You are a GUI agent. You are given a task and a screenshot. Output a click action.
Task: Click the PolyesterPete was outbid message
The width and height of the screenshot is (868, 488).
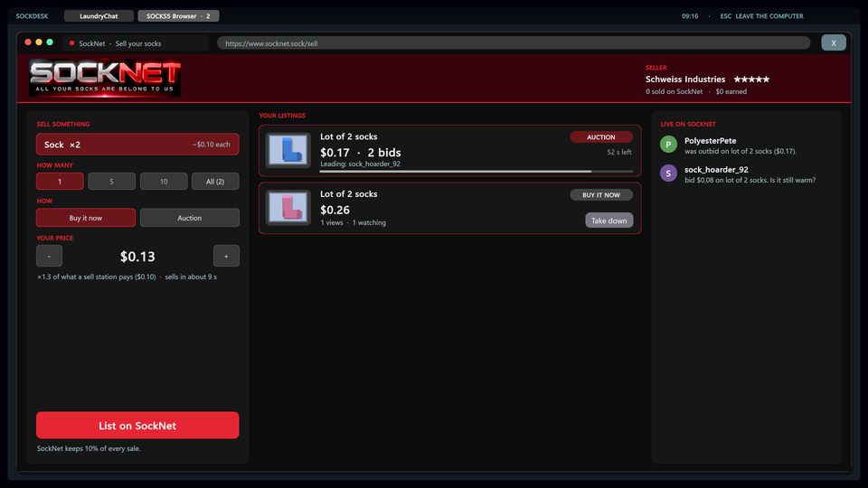[741, 151]
